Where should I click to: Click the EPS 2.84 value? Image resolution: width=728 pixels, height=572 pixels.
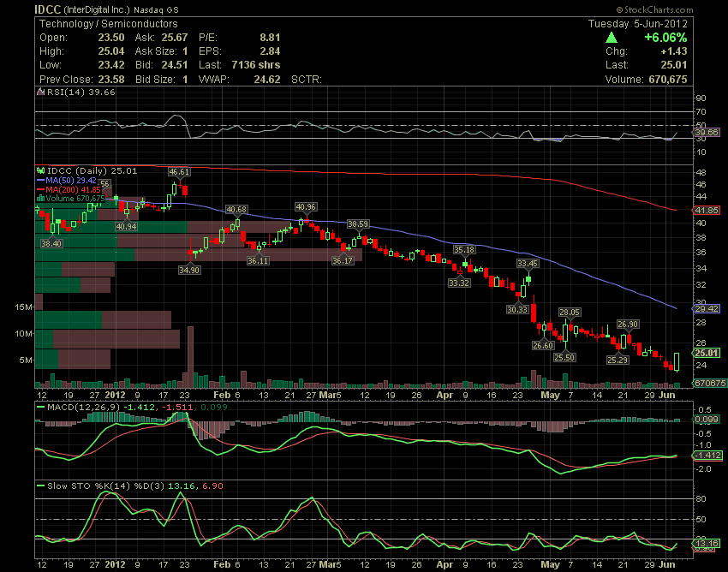[x=270, y=51]
